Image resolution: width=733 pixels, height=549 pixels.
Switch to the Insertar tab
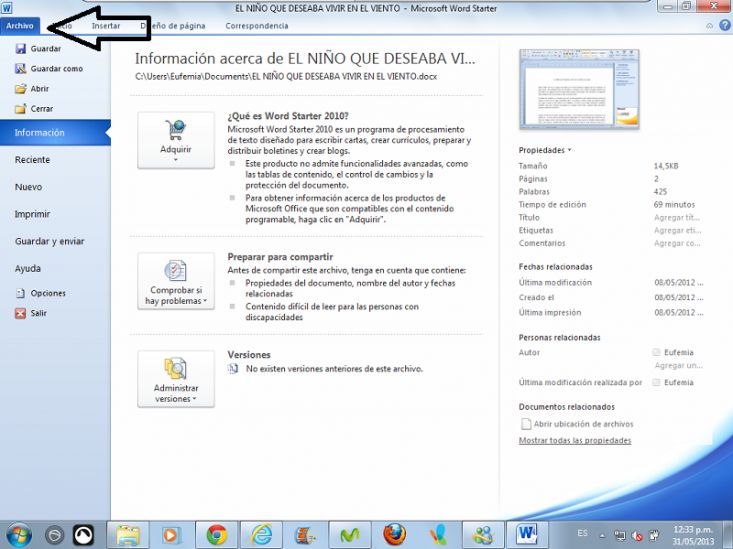tap(106, 26)
